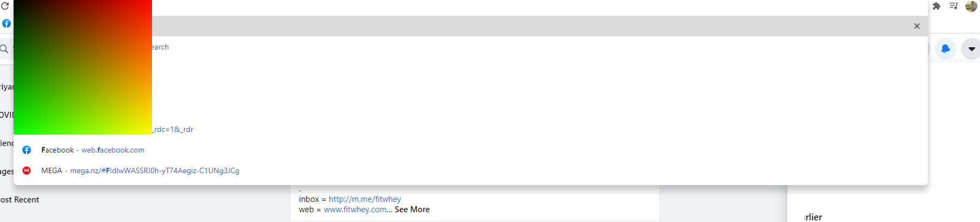Viewport: 980px width, 222px height.
Task: Open the m.me/fitwhey inbox link
Action: pos(364,199)
